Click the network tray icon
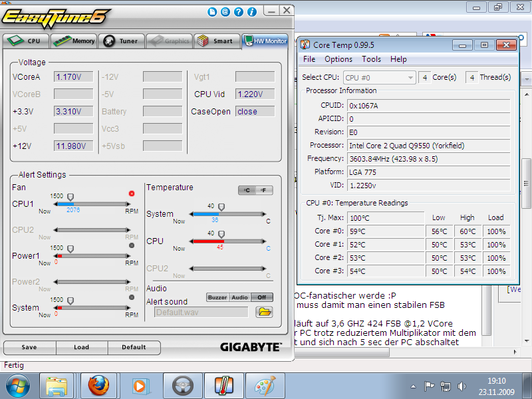This screenshot has height=399, width=532. click(x=446, y=386)
